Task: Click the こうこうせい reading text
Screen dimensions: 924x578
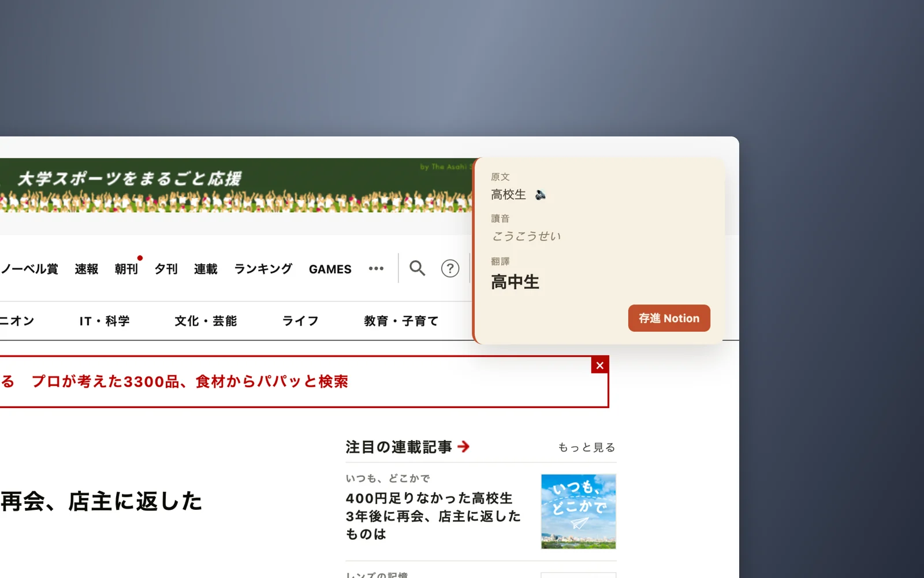Action: coord(526,236)
